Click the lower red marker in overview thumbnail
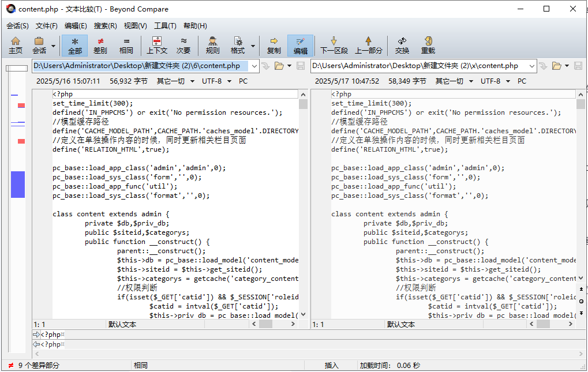Viewport: 588px width, 372px height. click(x=21, y=141)
